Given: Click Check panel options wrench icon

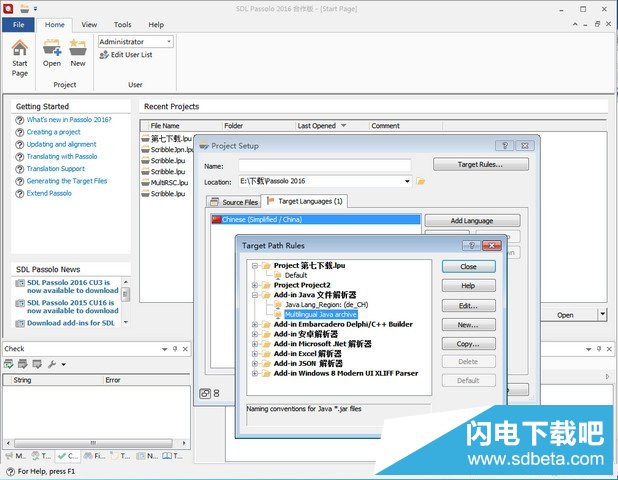Looking at the screenshot, I should click(52, 364).
